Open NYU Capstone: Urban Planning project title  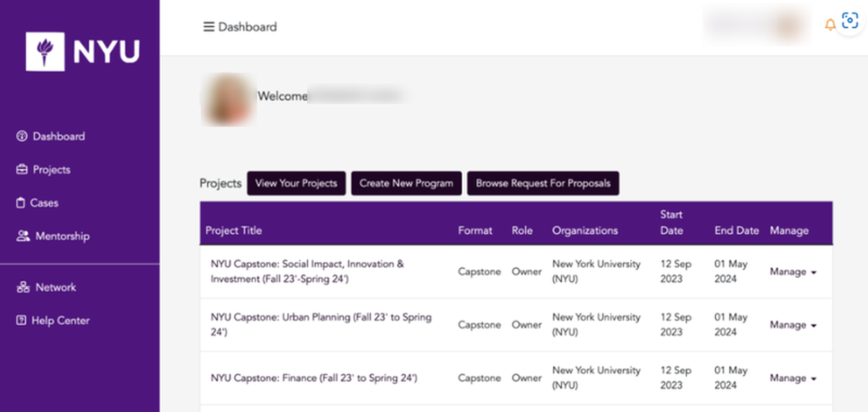click(x=321, y=325)
